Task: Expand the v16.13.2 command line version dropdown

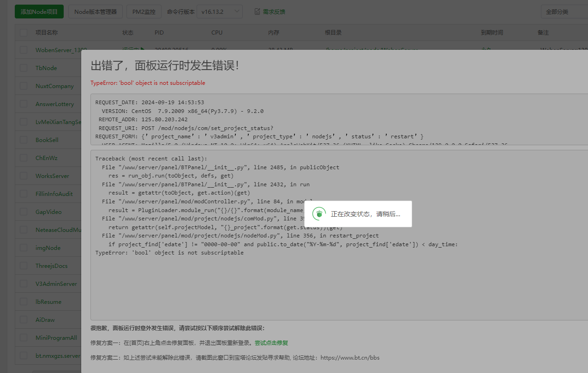Action: tap(219, 12)
